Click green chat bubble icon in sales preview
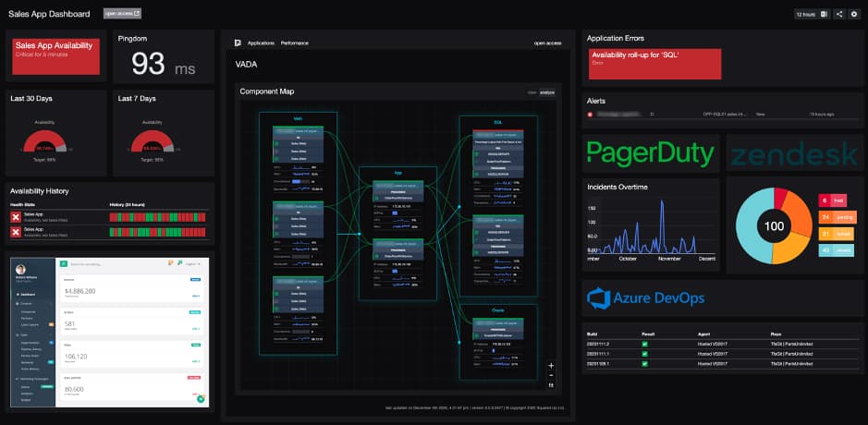Viewport: 868px width, 425px height. tap(201, 398)
